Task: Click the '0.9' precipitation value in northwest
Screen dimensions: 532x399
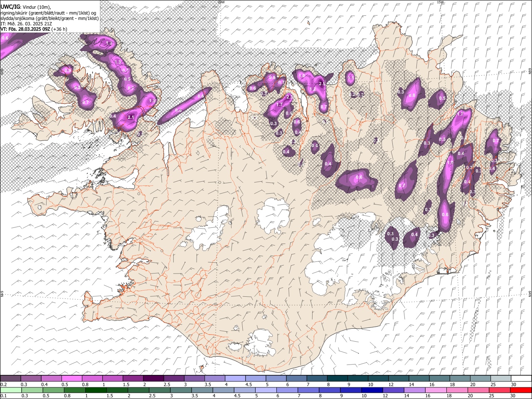Action: click(68, 71)
